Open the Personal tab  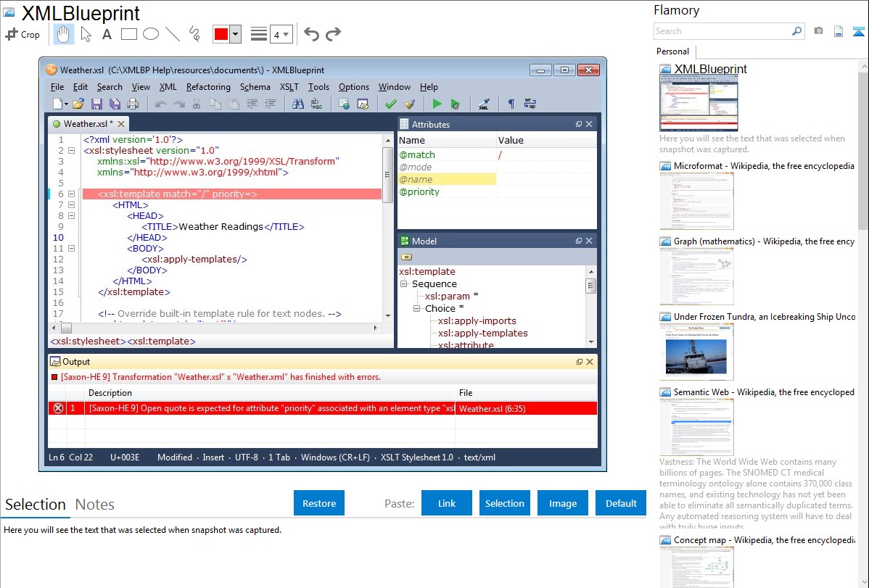tap(672, 51)
